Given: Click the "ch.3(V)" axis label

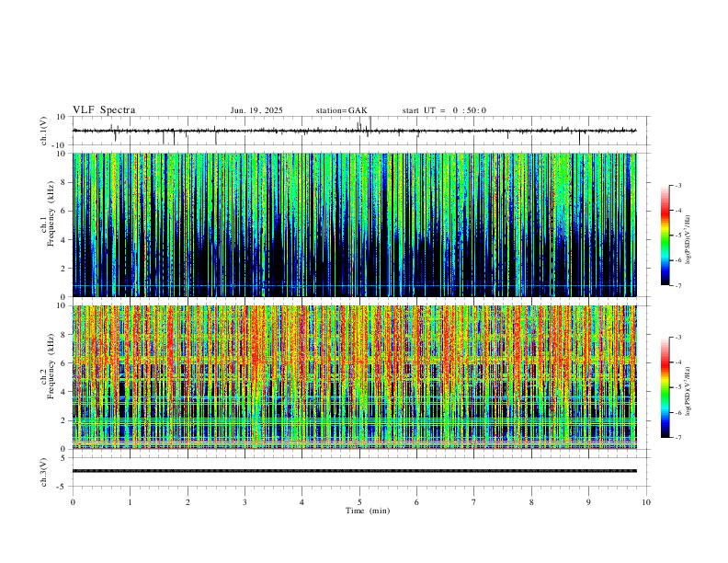Looking at the screenshot, I should tap(44, 472).
